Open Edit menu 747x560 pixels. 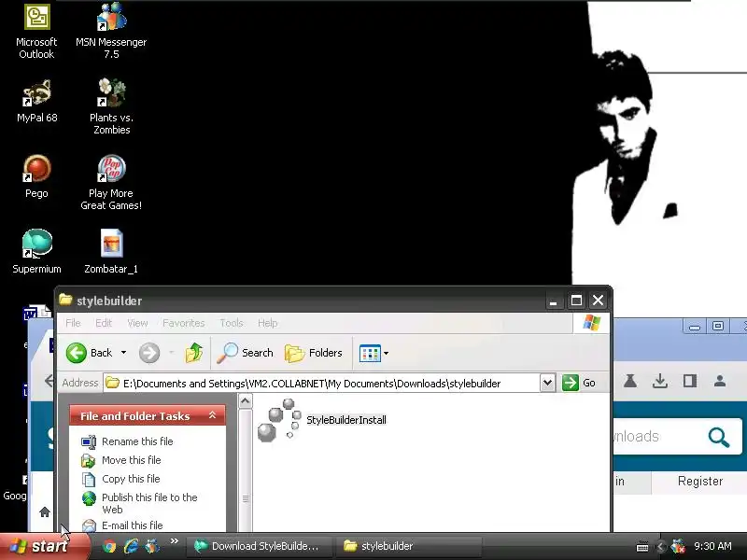click(104, 323)
